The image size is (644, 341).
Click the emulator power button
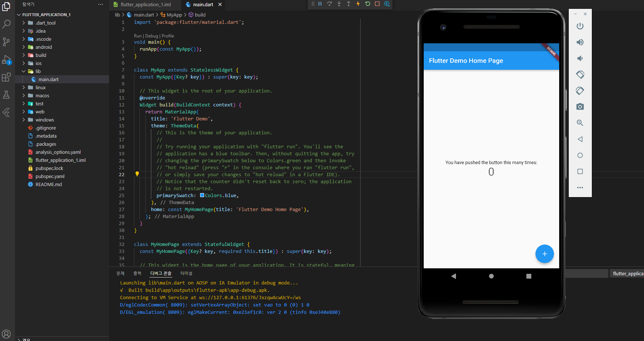pos(580,26)
